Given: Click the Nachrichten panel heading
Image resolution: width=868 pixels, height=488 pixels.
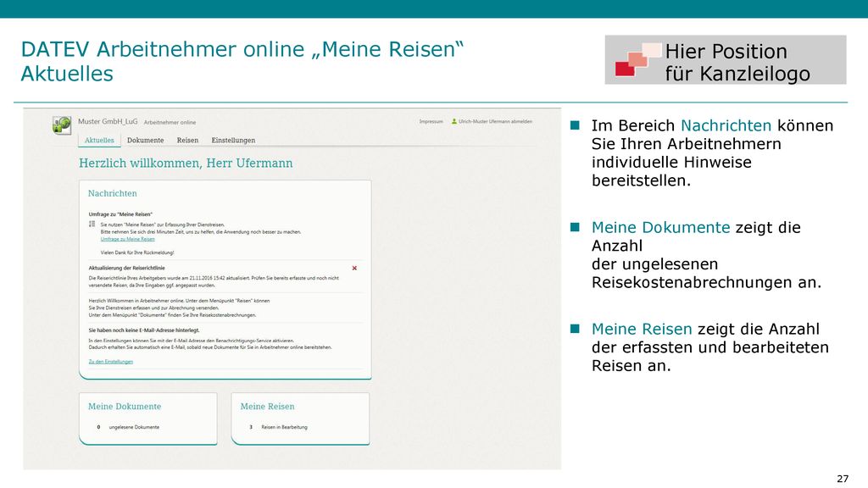Looking at the screenshot, I should tap(113, 193).
